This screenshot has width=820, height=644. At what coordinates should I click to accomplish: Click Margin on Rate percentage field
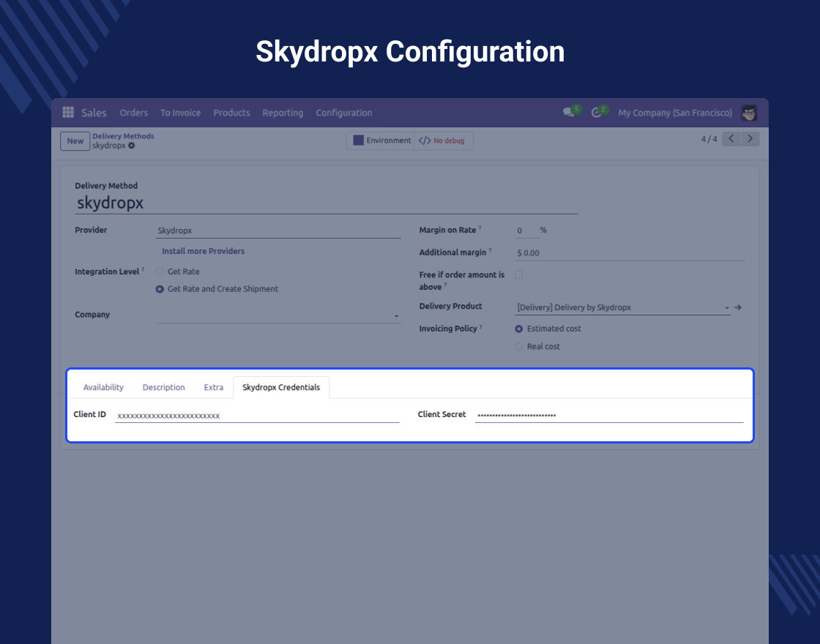pyautogui.click(x=526, y=231)
